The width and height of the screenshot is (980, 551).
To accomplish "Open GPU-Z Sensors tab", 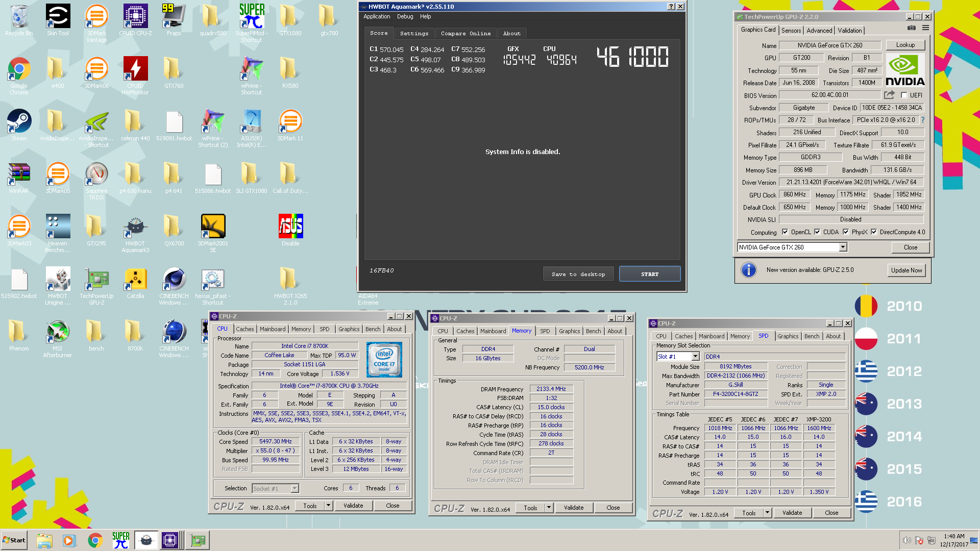I will (791, 31).
